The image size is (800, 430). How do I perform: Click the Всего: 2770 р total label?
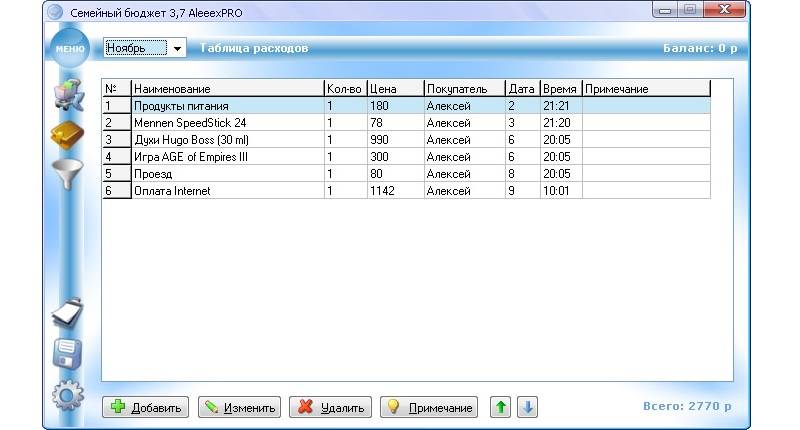pos(687,406)
